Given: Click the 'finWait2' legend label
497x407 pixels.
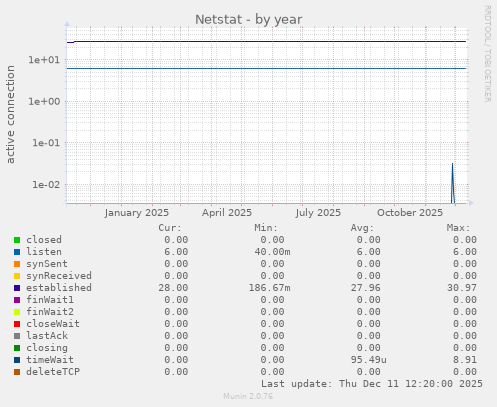Looking at the screenshot, I should pos(50,312).
